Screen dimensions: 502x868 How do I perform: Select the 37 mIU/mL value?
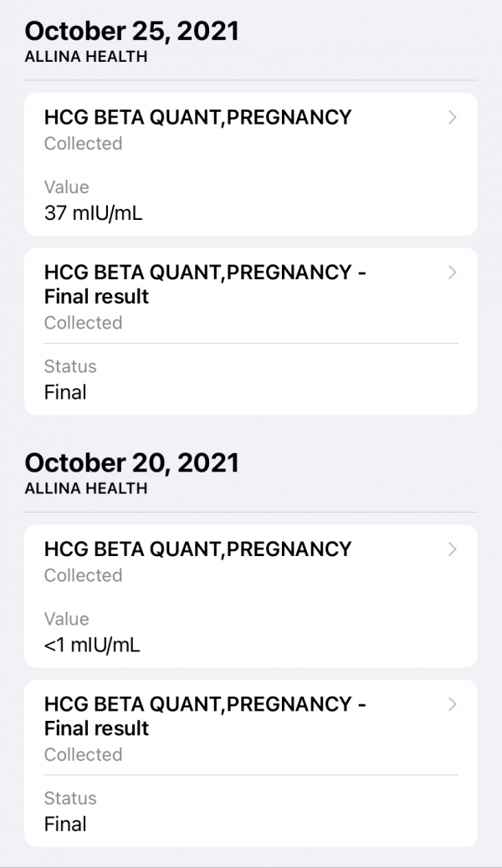(x=92, y=213)
